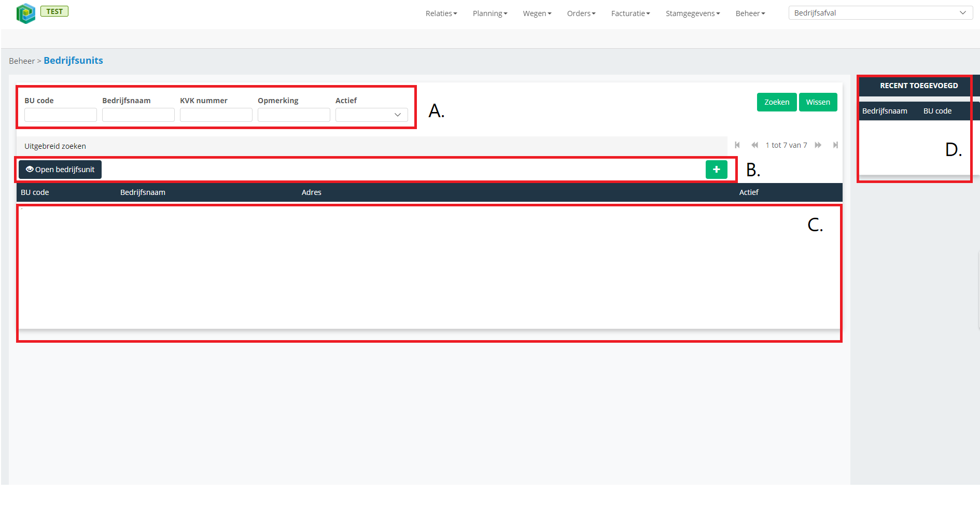Click the '1 tot 7 van 7' pager text

pos(786,145)
